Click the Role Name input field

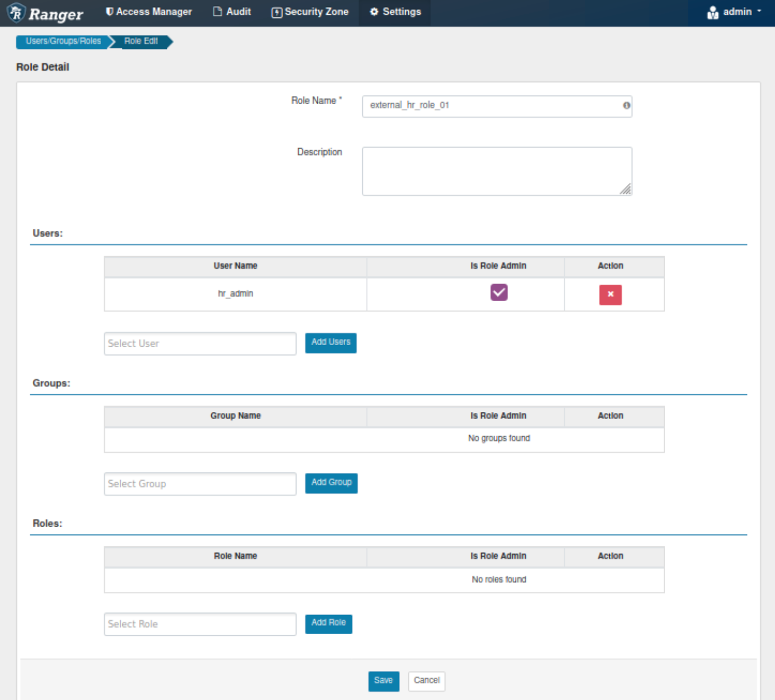(491, 105)
